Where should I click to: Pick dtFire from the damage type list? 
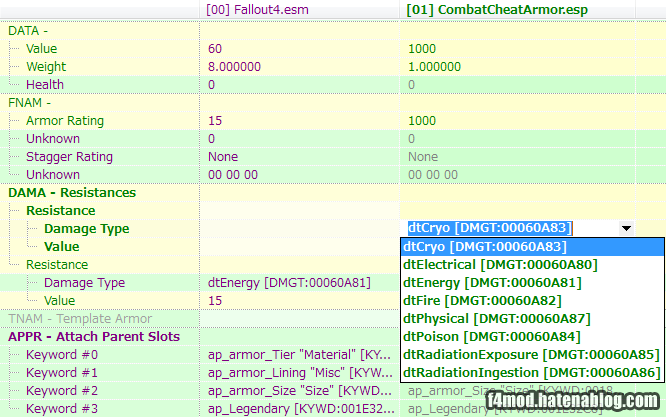point(532,301)
